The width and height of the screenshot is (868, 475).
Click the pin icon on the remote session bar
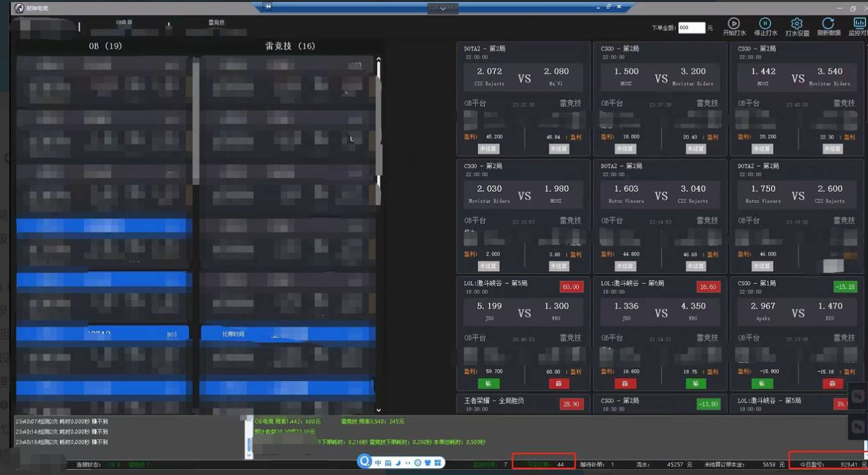click(268, 7)
